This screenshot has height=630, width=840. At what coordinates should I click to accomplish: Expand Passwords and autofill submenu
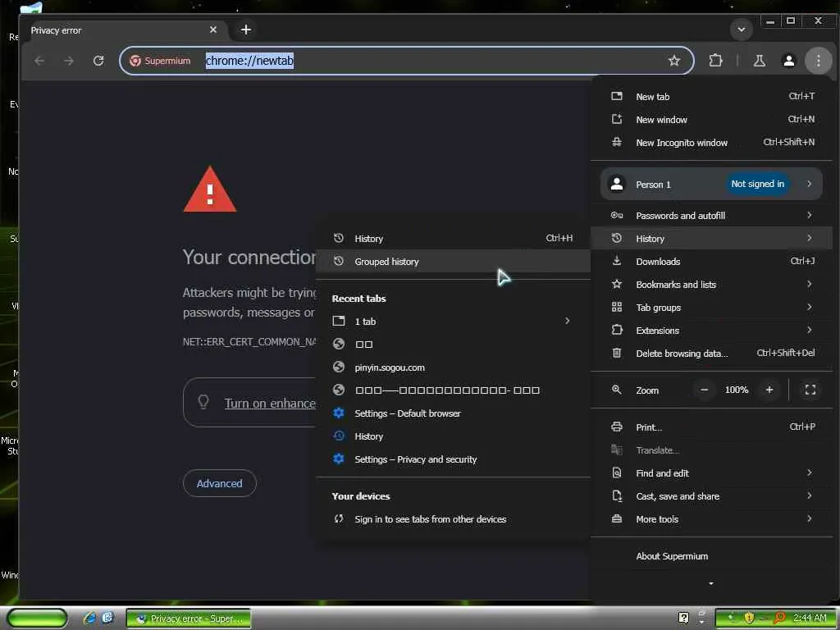(x=712, y=216)
